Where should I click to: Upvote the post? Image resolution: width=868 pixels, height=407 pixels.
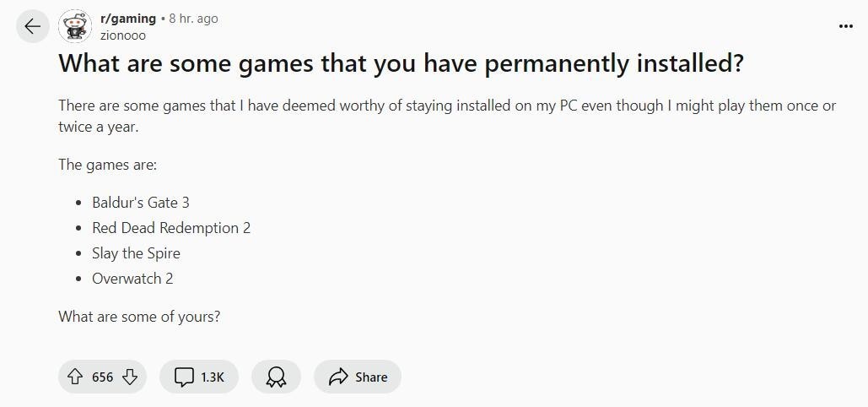(x=75, y=377)
